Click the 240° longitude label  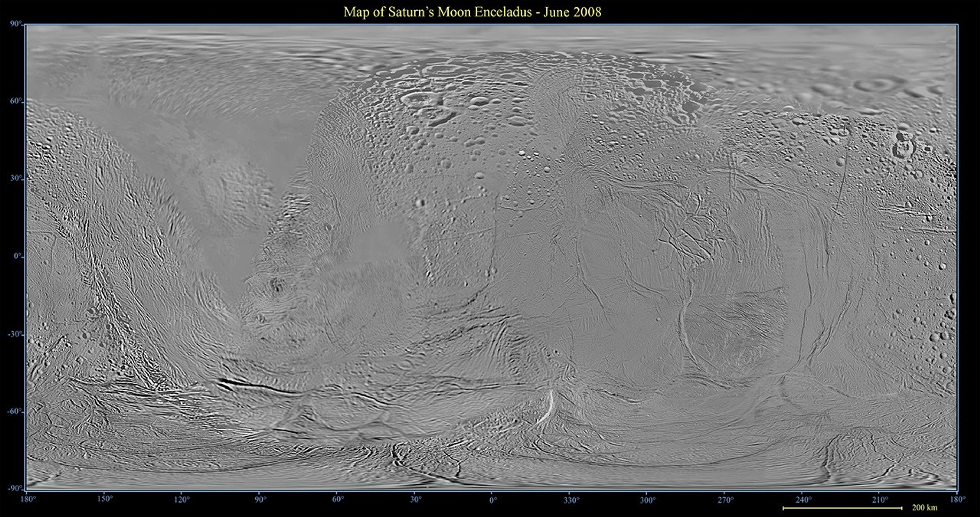[x=804, y=499]
